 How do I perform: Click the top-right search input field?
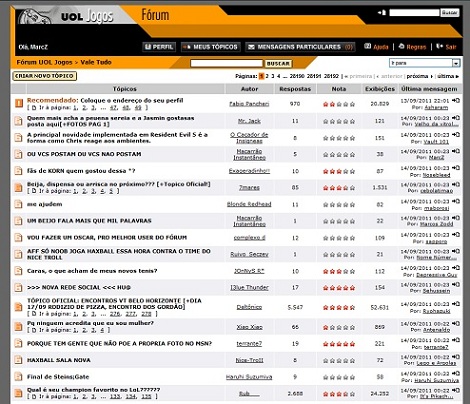pos(414,13)
